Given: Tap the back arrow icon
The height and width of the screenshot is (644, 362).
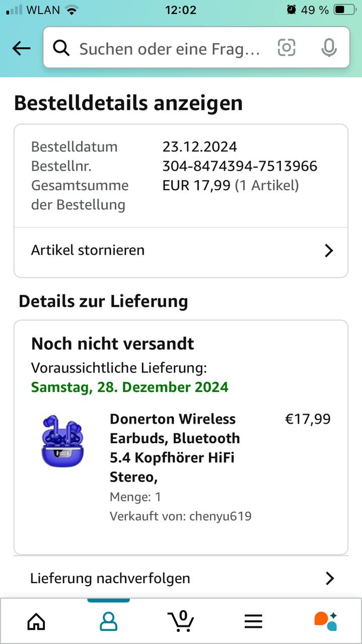Looking at the screenshot, I should tap(21, 48).
